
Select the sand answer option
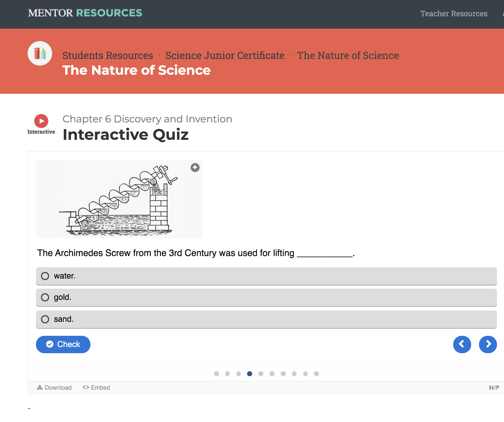click(x=266, y=320)
